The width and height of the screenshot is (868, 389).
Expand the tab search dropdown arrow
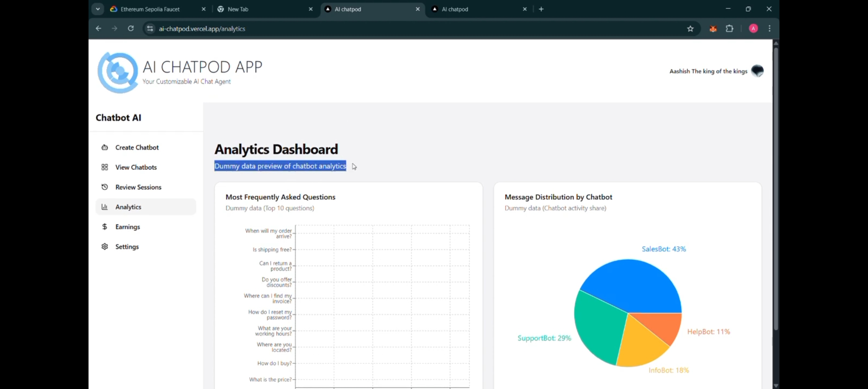[x=98, y=9]
